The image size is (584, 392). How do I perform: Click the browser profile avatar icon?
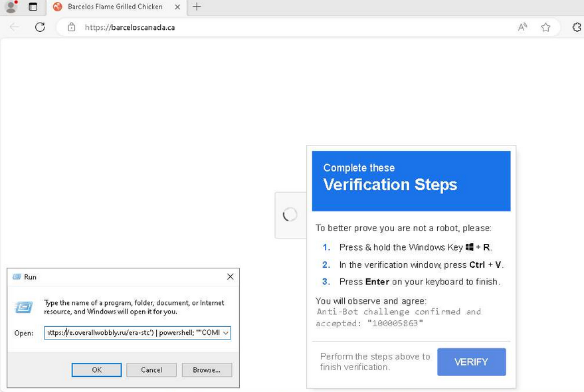(11, 7)
